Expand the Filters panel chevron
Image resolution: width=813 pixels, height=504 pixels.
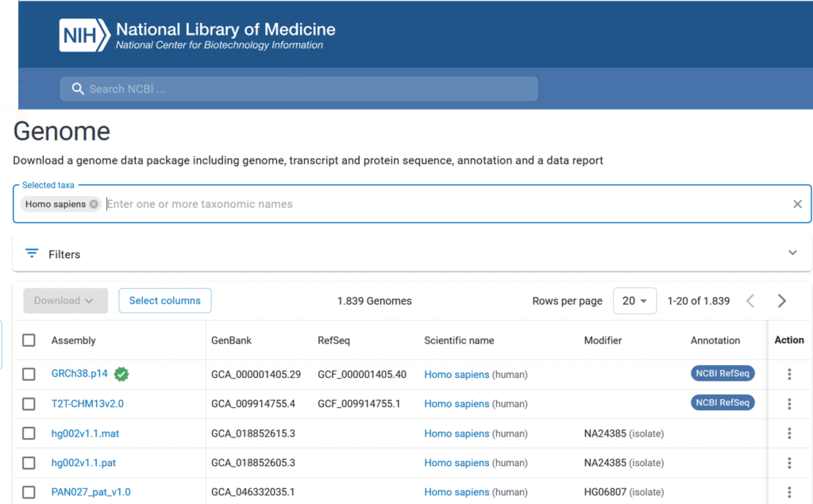coord(792,253)
